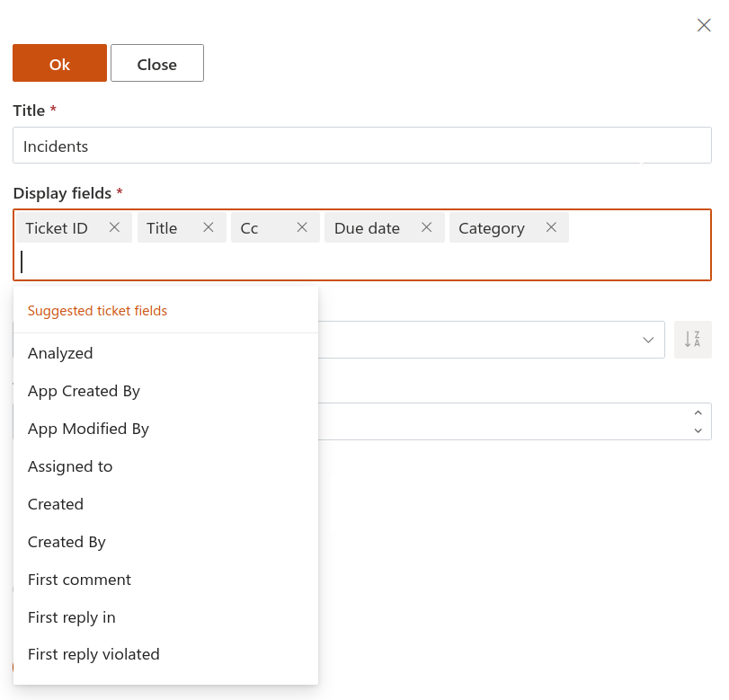Screen dimensions: 729x700
Task: Toggle the Z-A sort order icon
Action: 693,340
